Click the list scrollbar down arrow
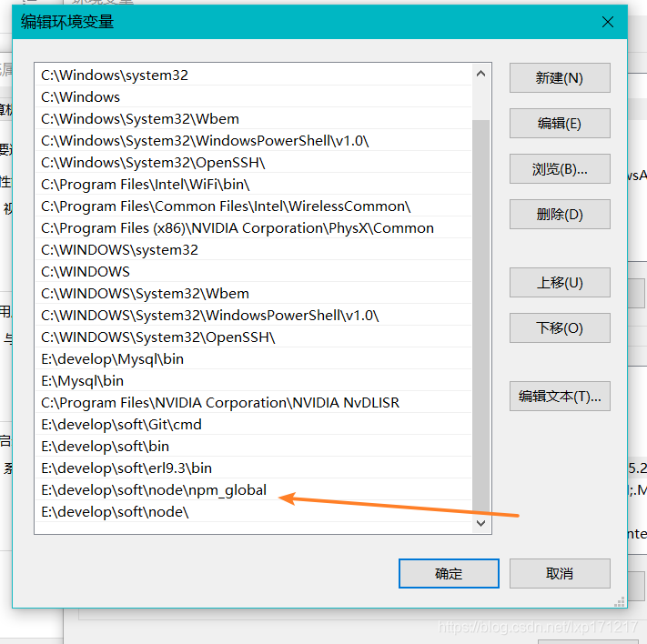Screen dimensions: 647x644 pyautogui.click(x=480, y=523)
